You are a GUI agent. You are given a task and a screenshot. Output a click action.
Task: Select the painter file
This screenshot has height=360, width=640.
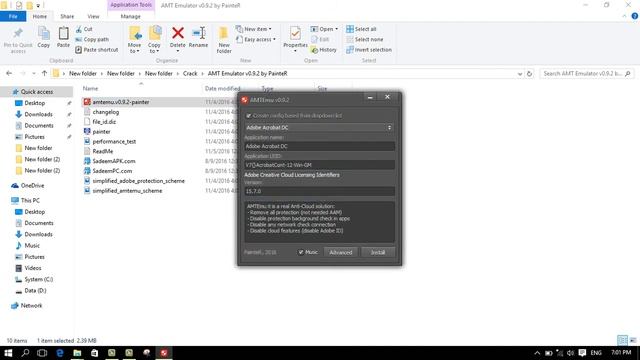(101, 131)
